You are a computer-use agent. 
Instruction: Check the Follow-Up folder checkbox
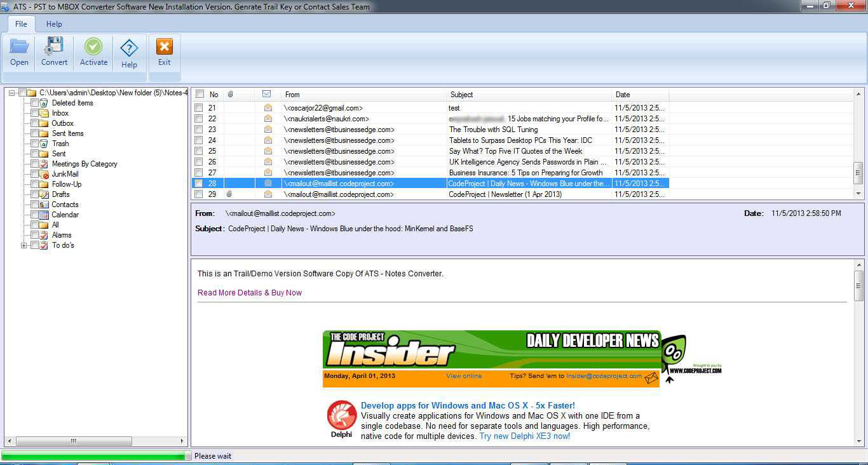35,184
